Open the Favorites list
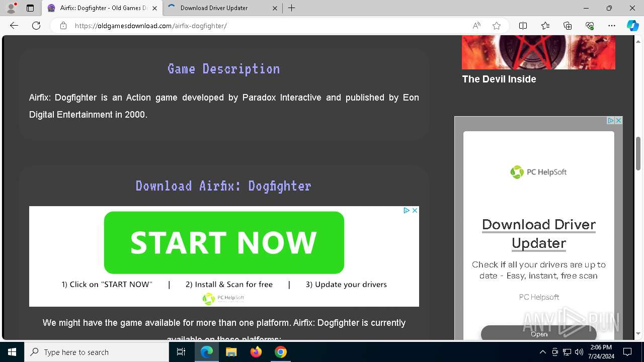 pos(545,26)
